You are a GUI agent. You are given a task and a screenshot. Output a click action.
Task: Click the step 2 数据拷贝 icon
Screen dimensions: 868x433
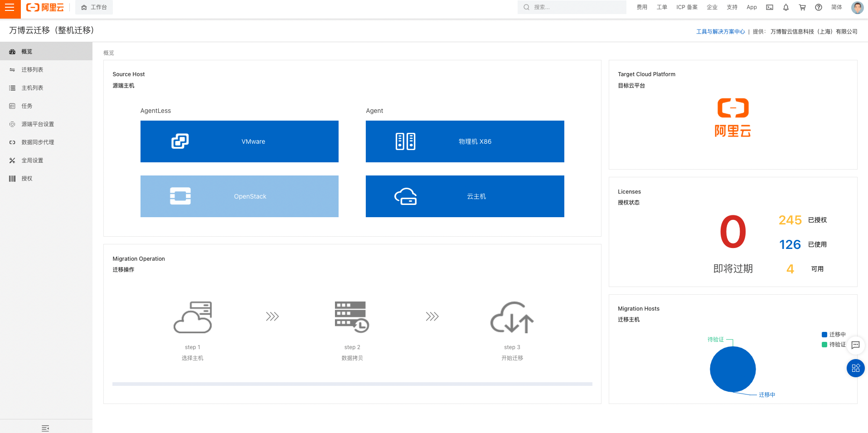coord(352,317)
